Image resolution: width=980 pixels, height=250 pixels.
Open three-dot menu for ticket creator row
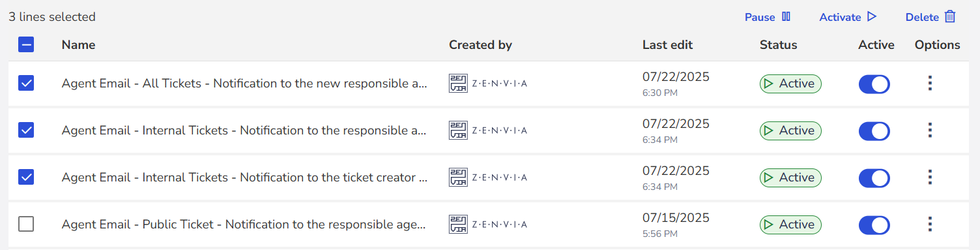pos(930,178)
